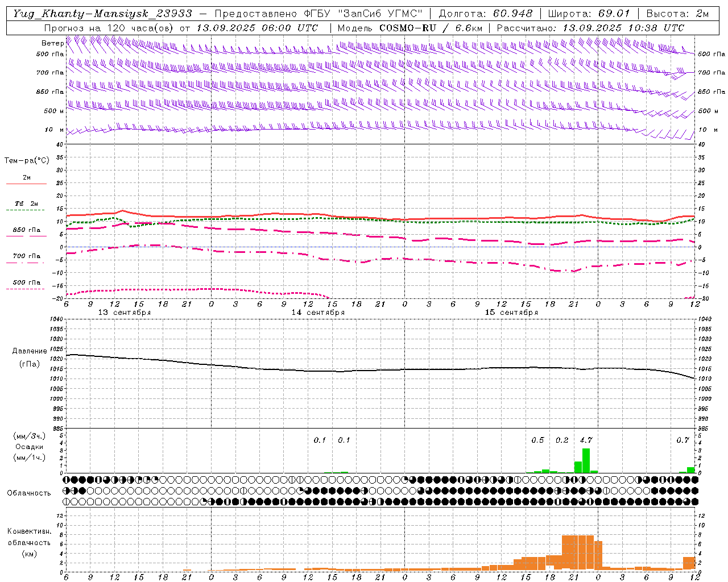Click the 0.7 precipitation total value

click(682, 440)
